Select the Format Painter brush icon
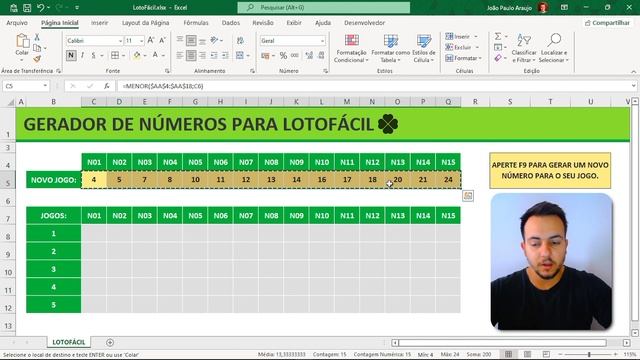The width and height of the screenshot is (640, 360). pos(37,59)
